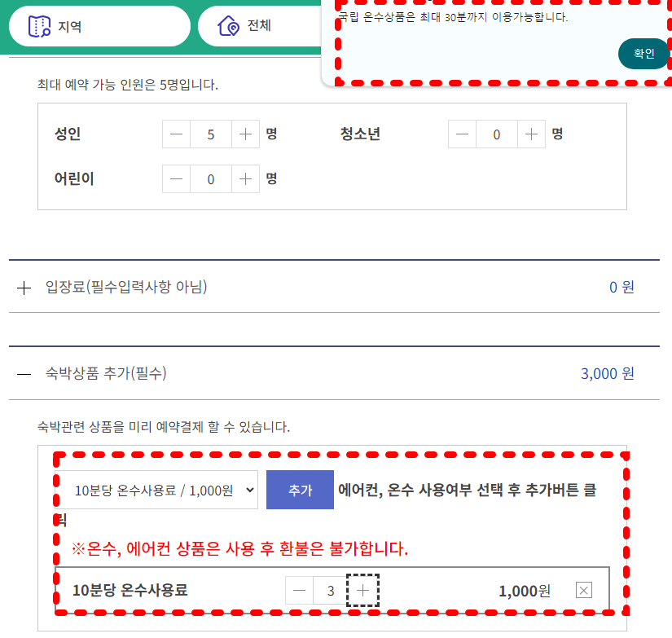The width and height of the screenshot is (672, 638).
Task: Click the red 환불은 불가합니다 notice text
Action: (x=239, y=548)
